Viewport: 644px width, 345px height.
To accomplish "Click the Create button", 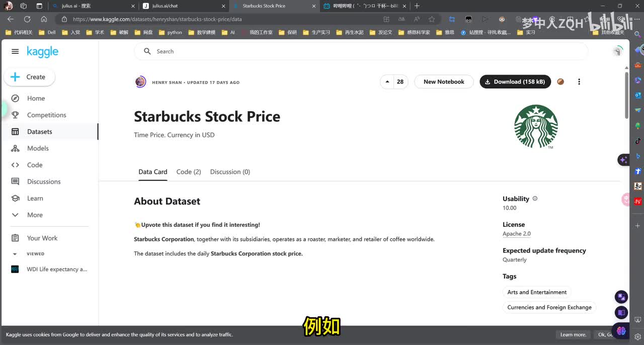I will coord(30,77).
